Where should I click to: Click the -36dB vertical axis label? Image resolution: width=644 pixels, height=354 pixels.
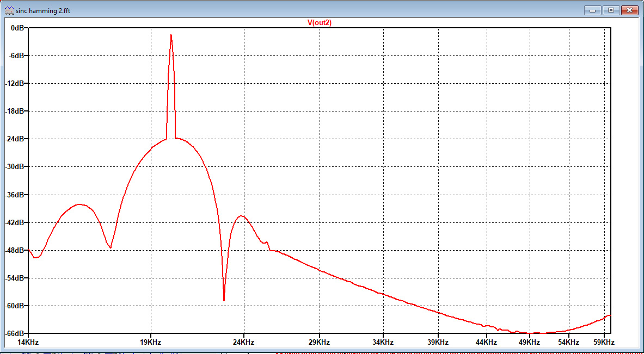(x=15, y=195)
